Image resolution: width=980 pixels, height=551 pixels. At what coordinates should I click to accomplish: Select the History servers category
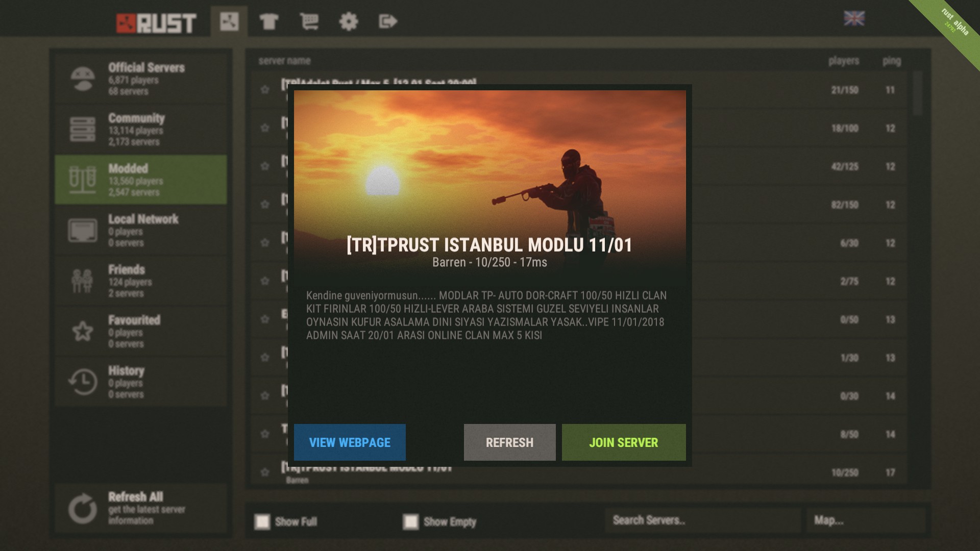coord(141,382)
